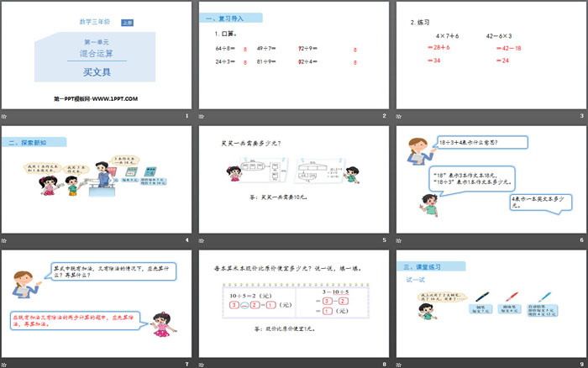Click the animation star icon below slide 5
588x368 pixels.
[202, 239]
